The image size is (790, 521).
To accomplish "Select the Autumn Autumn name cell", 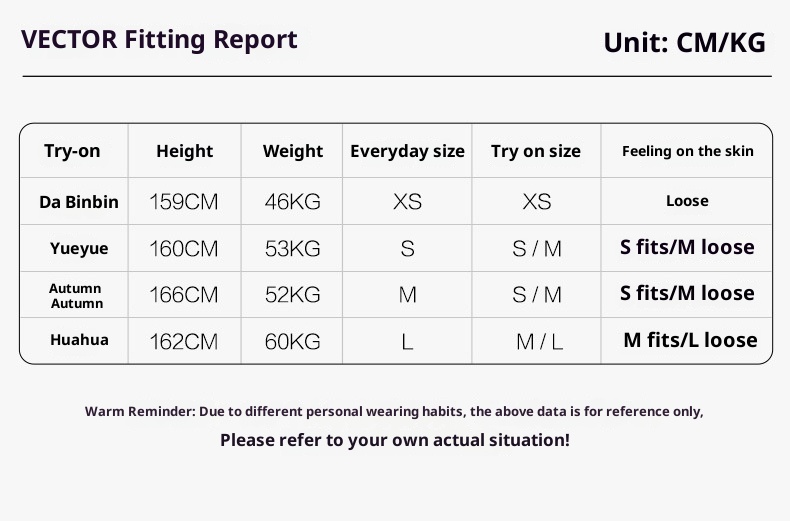I will tap(76, 295).
